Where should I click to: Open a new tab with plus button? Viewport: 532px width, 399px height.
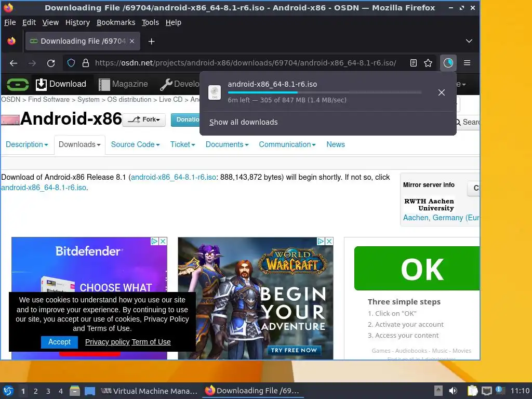pyautogui.click(x=152, y=42)
